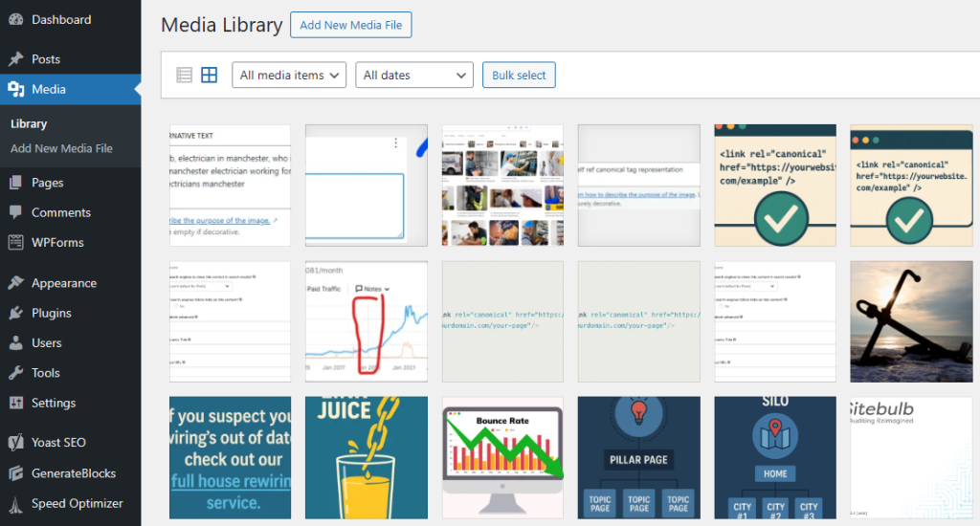Select first canonical link checkmark graphic thumbnail
This screenshot has width=980, height=526.
click(775, 186)
